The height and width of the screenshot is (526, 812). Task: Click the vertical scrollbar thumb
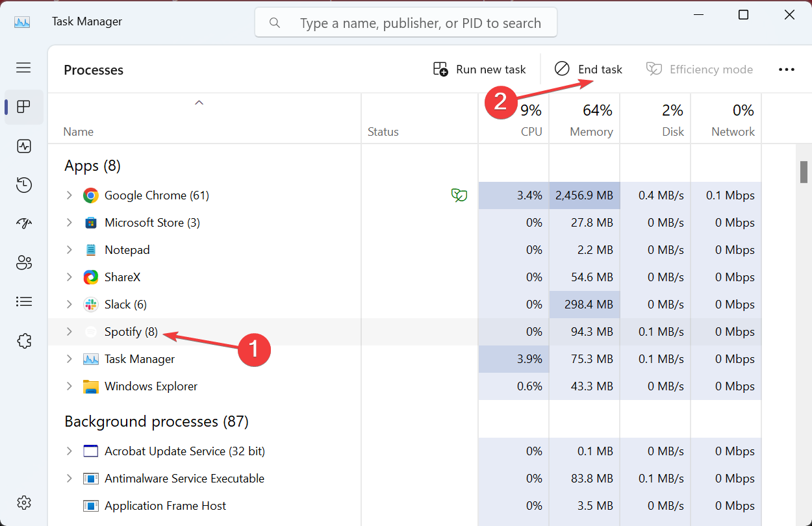click(x=804, y=172)
